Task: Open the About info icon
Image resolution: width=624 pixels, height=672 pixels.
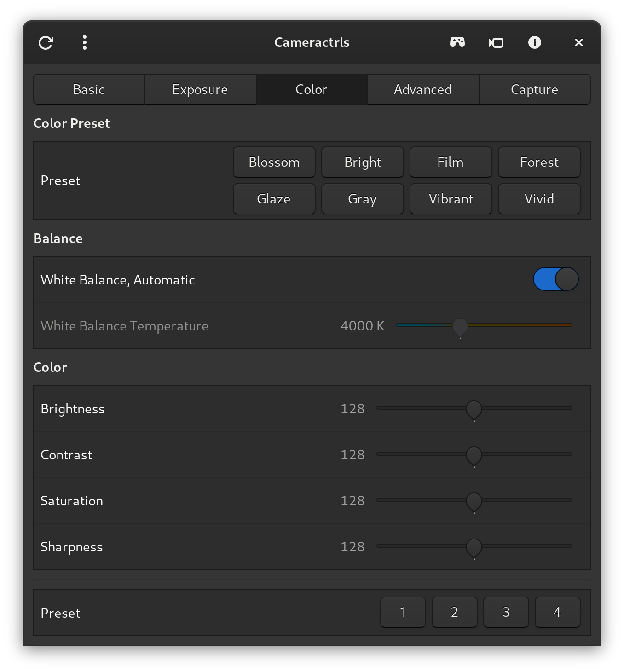Action: pyautogui.click(x=534, y=43)
